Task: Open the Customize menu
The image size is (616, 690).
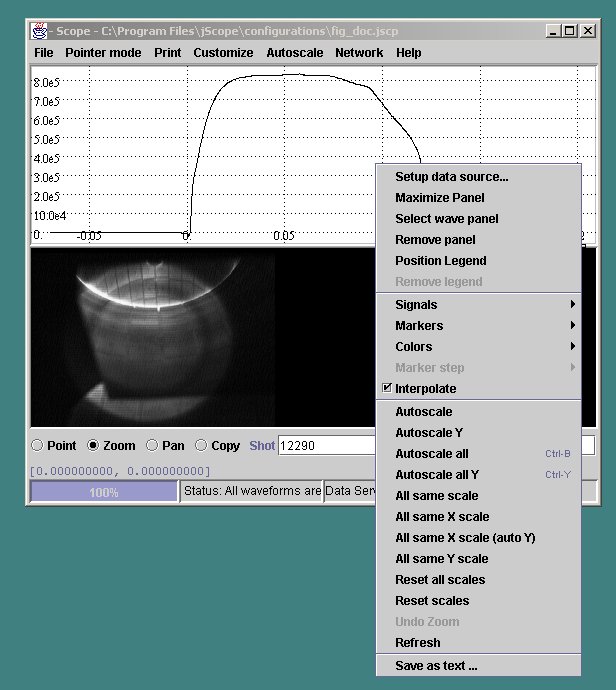Action: [223, 52]
